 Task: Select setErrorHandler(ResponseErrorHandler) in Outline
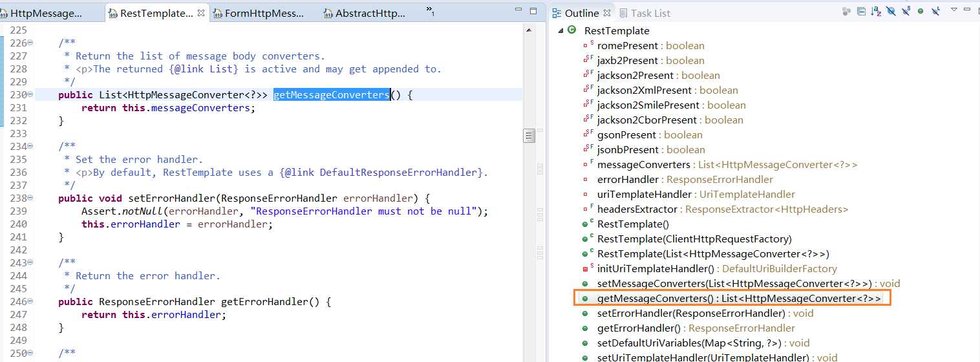705,313
